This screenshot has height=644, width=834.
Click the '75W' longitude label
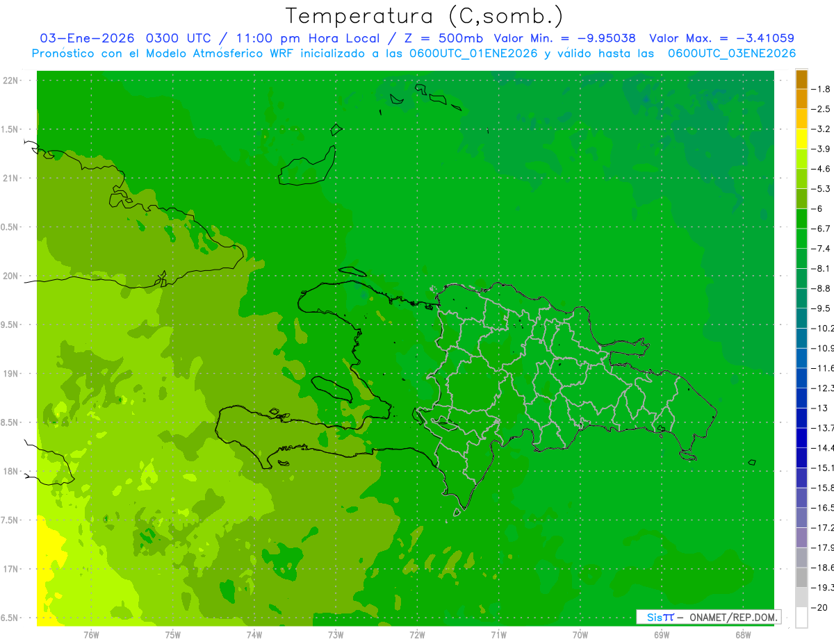173,634
